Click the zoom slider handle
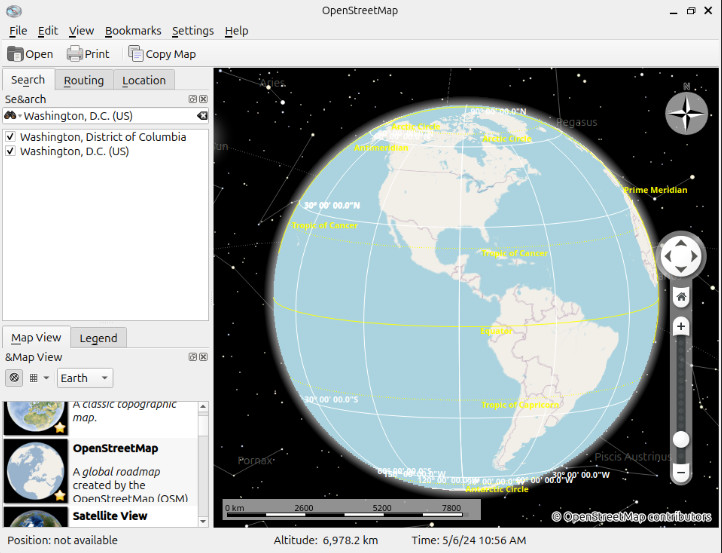Image resolution: width=722 pixels, height=553 pixels. click(681, 439)
